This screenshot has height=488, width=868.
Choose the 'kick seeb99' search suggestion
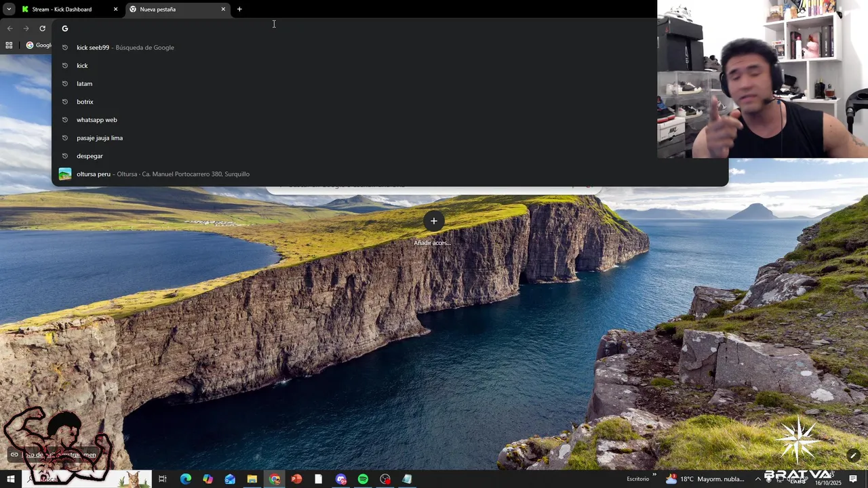tap(390, 47)
